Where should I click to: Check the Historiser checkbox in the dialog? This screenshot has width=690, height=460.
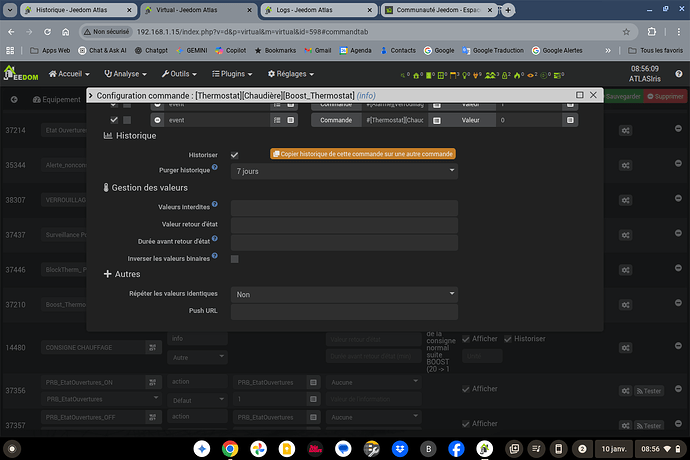coord(234,155)
